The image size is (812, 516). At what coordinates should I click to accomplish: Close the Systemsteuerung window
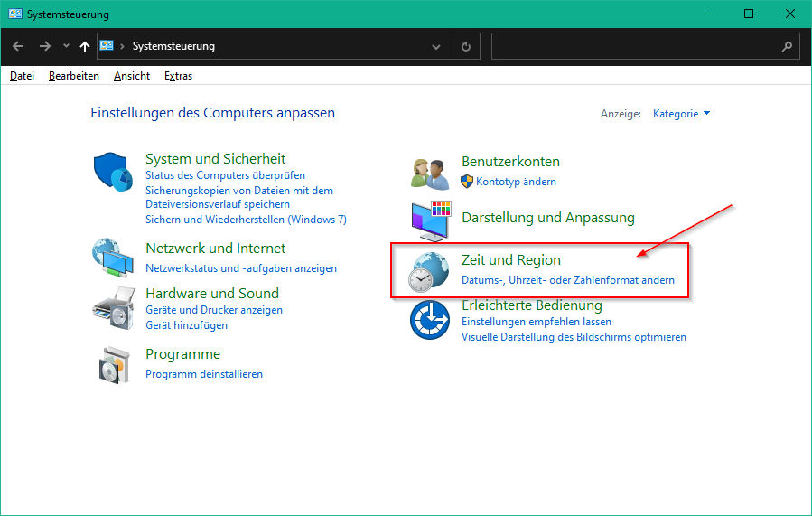(x=790, y=14)
